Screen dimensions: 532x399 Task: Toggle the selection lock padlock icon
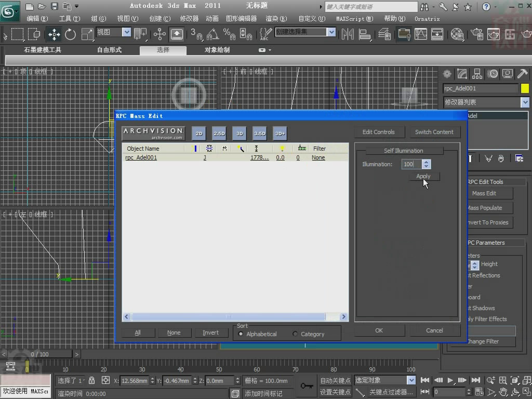[91, 380]
